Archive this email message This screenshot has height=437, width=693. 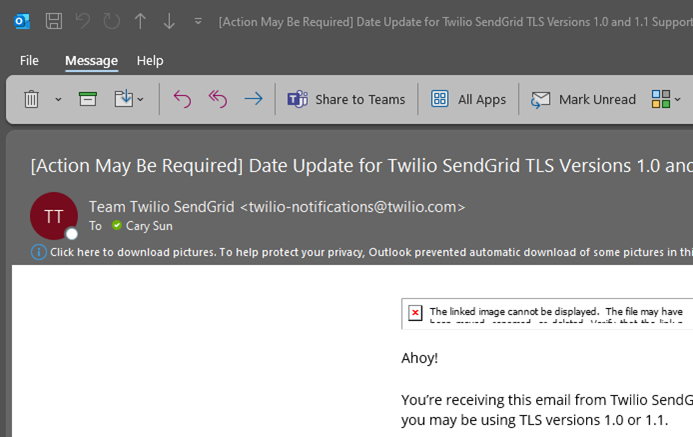point(88,99)
